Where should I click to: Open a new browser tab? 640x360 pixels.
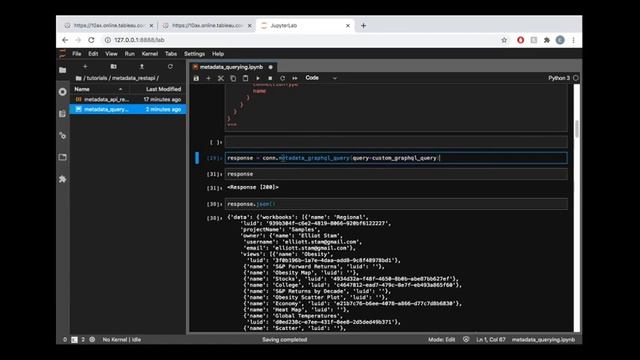tap(363, 25)
